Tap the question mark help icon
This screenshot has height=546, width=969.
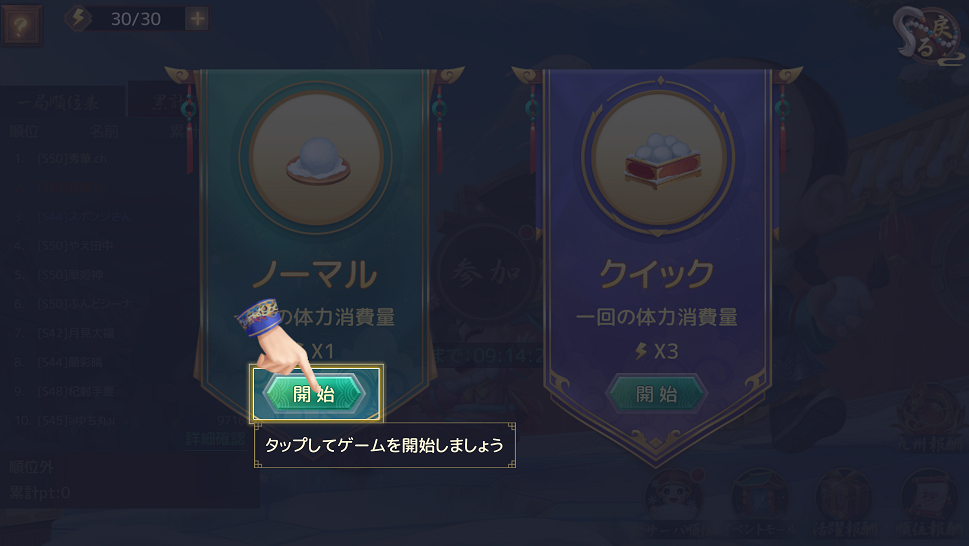(x=22, y=26)
